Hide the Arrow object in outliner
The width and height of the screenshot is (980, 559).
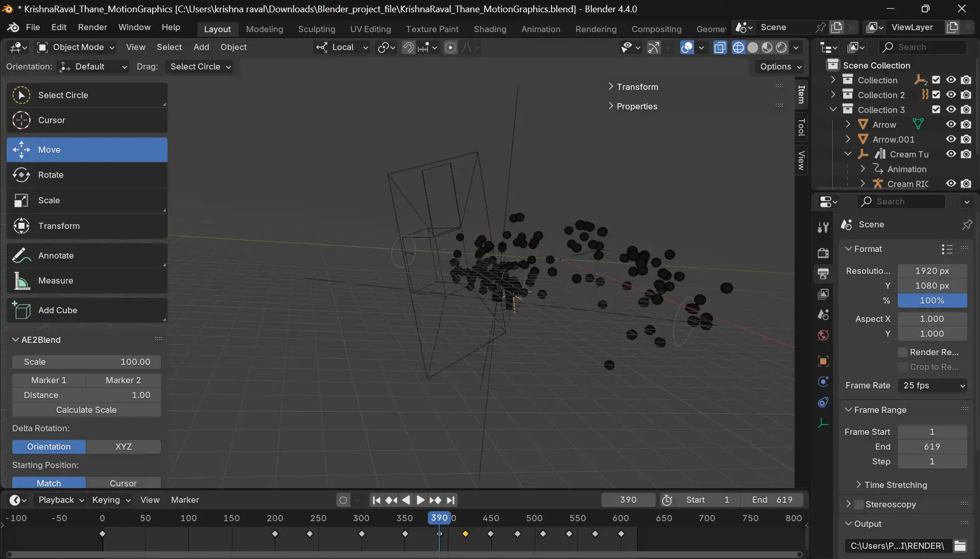pyautogui.click(x=950, y=124)
